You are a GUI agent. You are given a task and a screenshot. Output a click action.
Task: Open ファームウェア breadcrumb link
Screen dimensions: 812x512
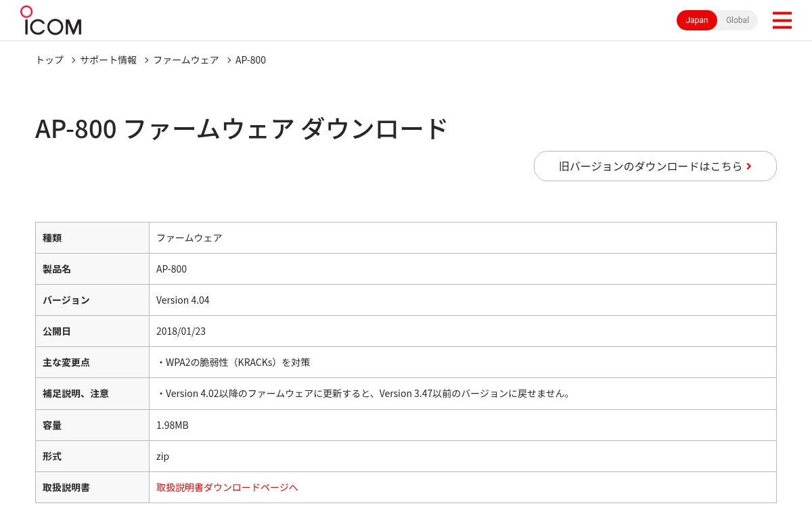tap(186, 60)
